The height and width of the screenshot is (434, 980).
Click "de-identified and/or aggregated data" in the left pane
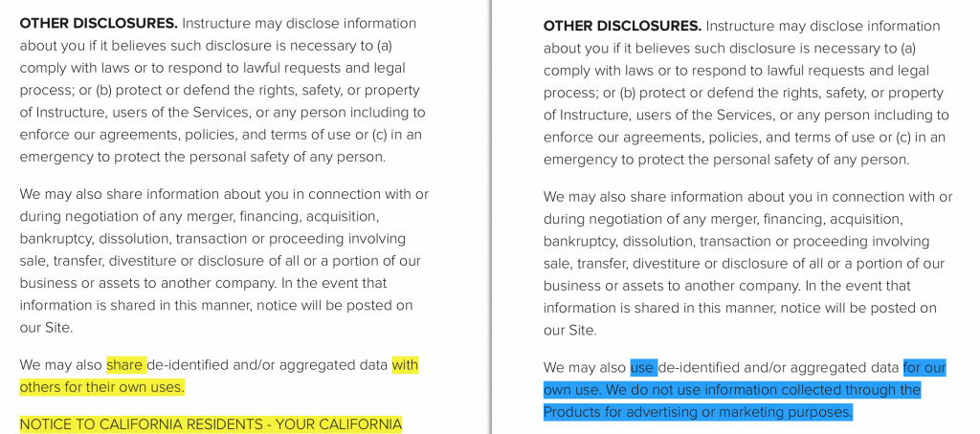[267, 364]
